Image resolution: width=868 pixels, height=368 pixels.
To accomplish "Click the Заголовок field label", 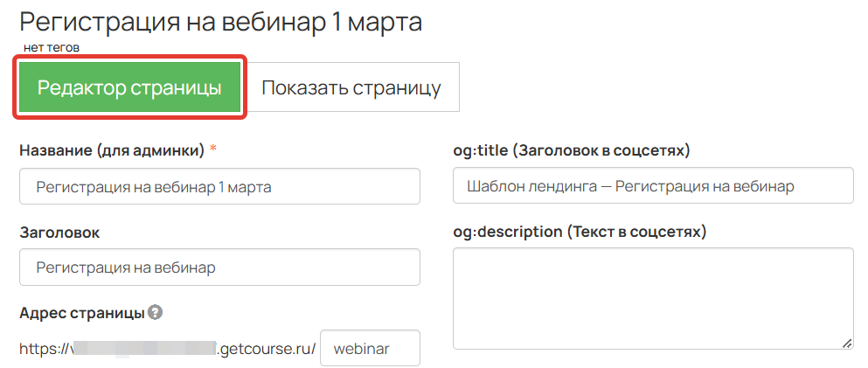I will tap(59, 233).
